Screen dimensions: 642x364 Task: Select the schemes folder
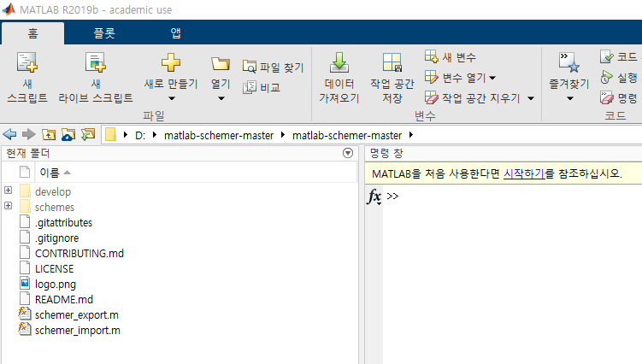click(x=55, y=207)
